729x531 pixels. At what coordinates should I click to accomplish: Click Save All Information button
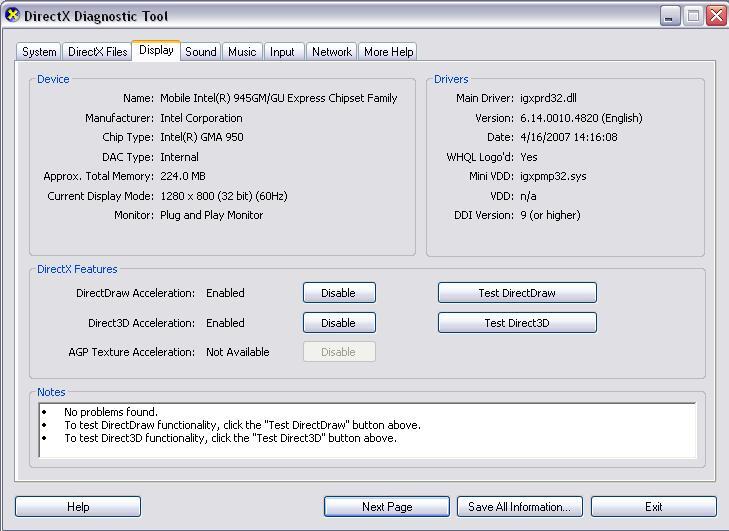(x=520, y=506)
